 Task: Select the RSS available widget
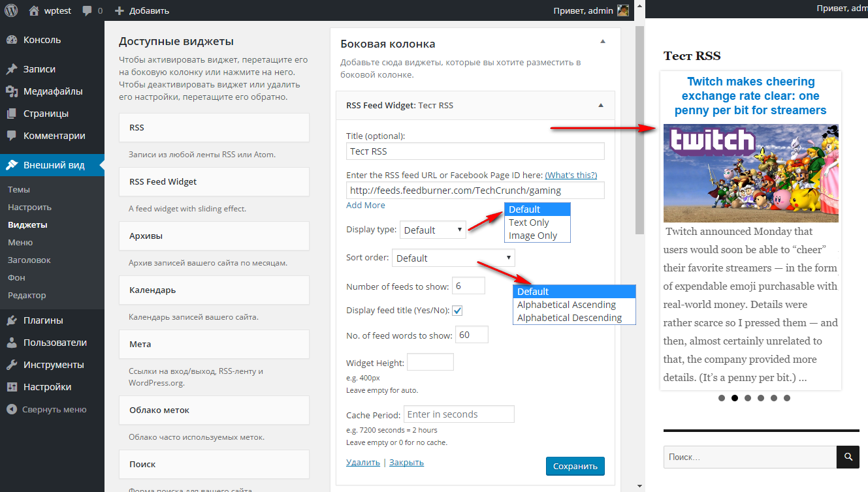point(214,127)
